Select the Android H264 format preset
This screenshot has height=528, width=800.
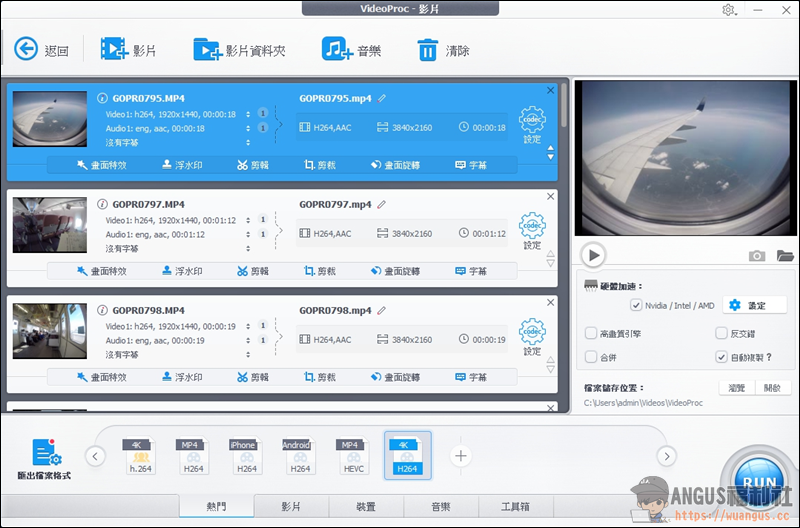click(300, 456)
